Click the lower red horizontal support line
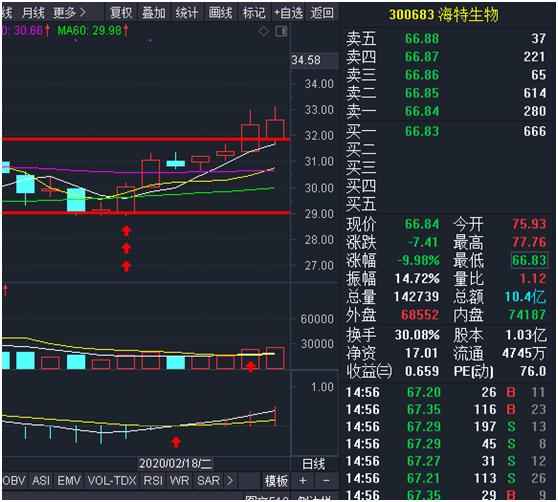Viewport: 558px width, 502px height. click(x=146, y=213)
